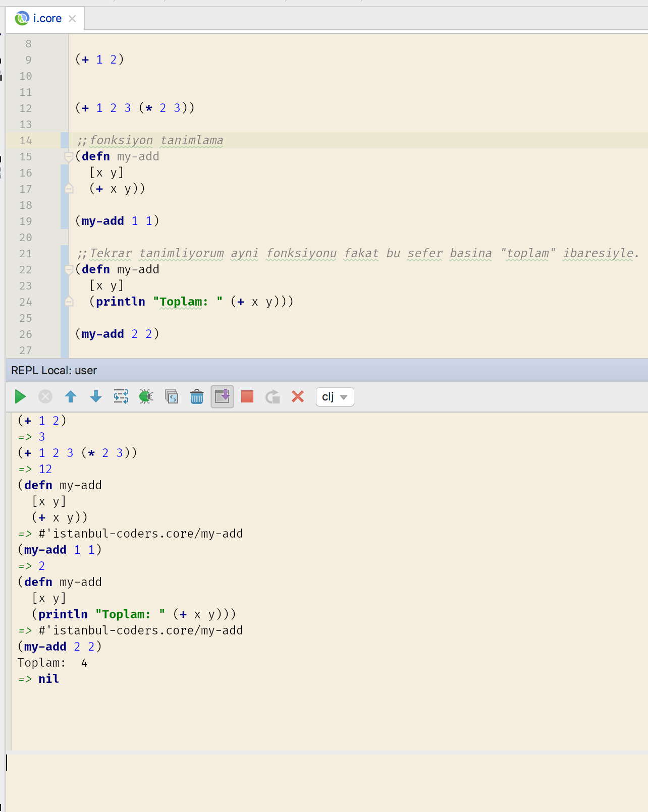Click the REPL copy-windows icon
This screenshot has height=812, width=648.
click(172, 397)
